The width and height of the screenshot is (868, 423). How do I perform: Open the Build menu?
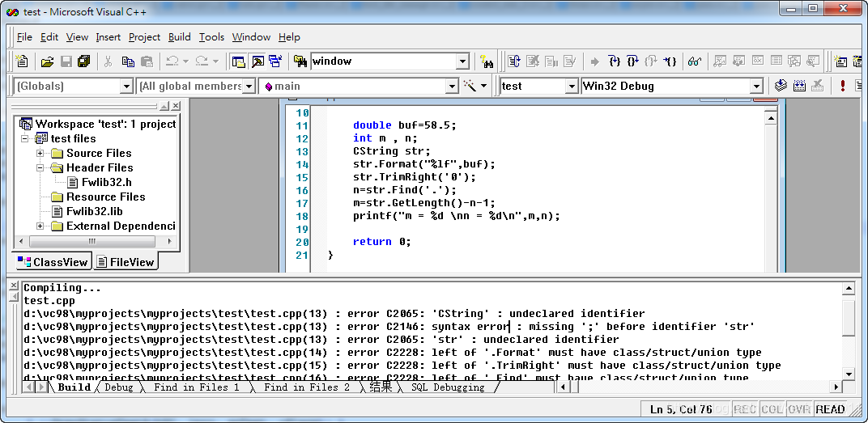tap(180, 37)
